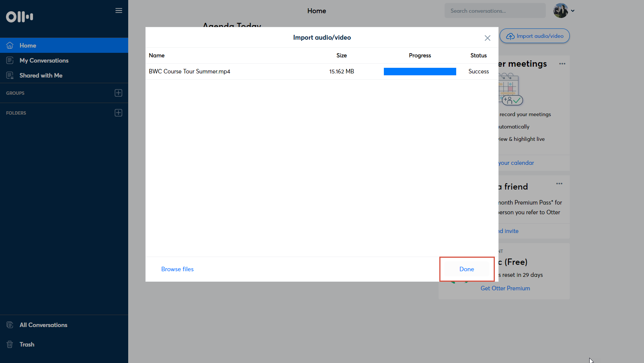
Task: Click Get Otter Premium link
Action: click(505, 288)
